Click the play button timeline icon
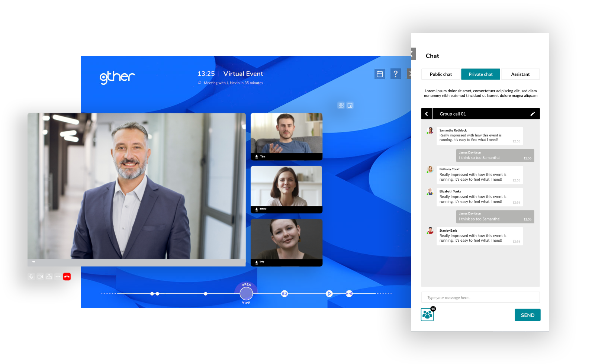The width and height of the screenshot is (595, 364). click(x=329, y=294)
